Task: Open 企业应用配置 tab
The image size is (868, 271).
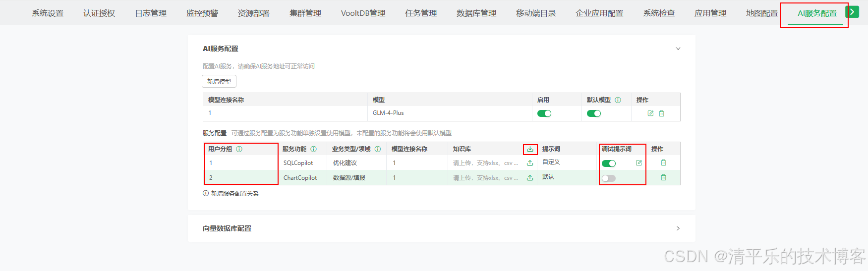Action: [x=599, y=13]
